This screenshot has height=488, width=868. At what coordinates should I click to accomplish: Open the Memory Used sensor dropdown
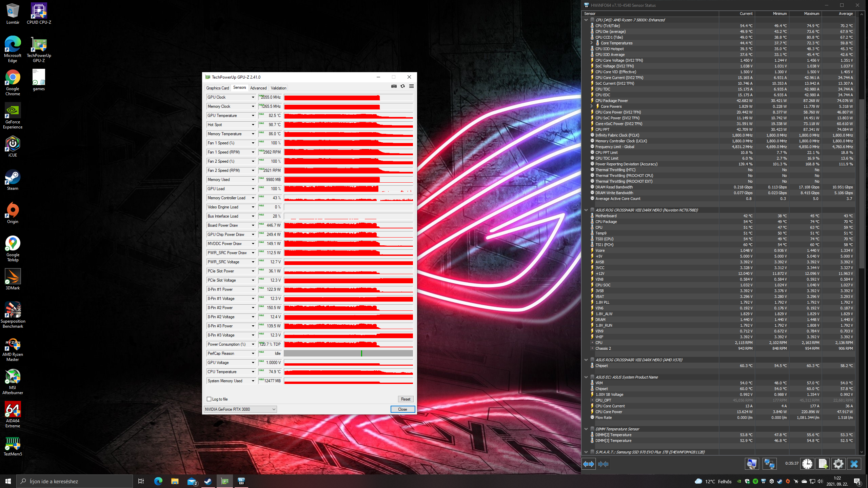pyautogui.click(x=253, y=180)
